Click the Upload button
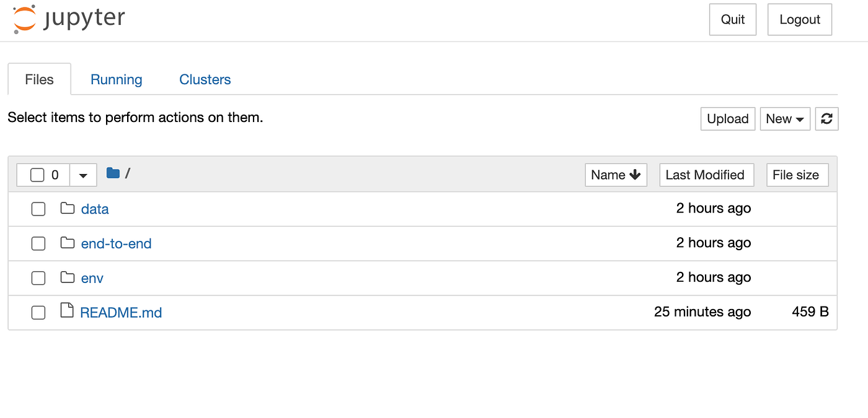The height and width of the screenshot is (418, 868). [x=727, y=118]
